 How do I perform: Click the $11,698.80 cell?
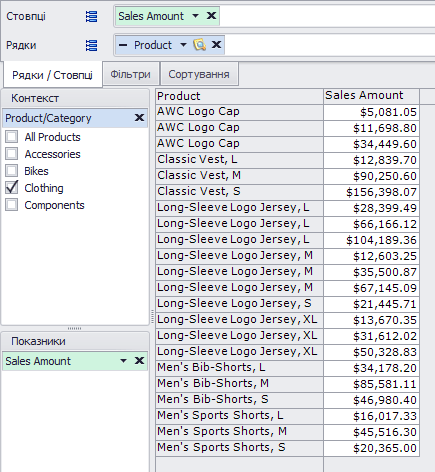click(371, 128)
